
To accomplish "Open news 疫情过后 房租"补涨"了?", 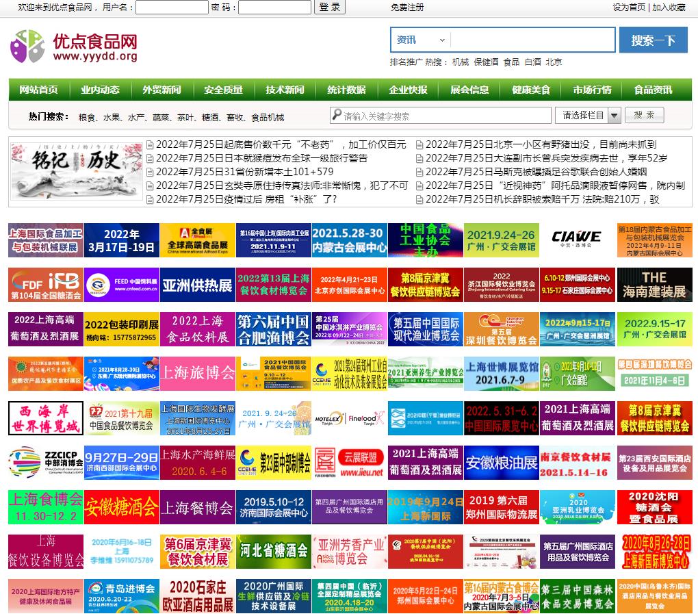I will (x=246, y=199).
